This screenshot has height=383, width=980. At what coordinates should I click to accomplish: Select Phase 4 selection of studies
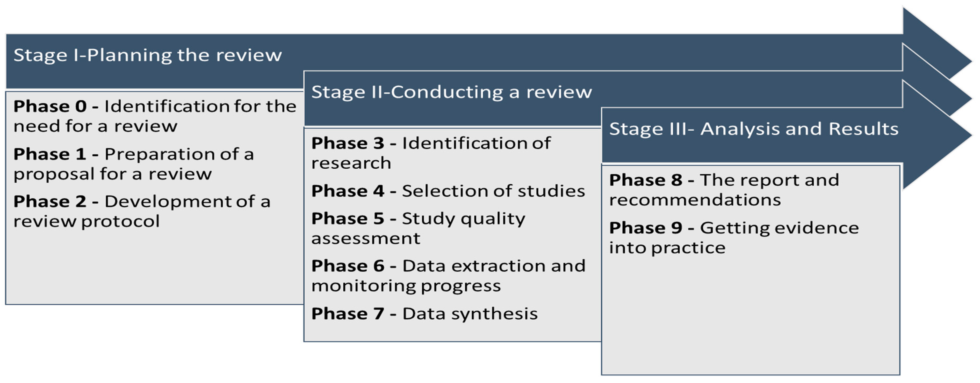448,191
